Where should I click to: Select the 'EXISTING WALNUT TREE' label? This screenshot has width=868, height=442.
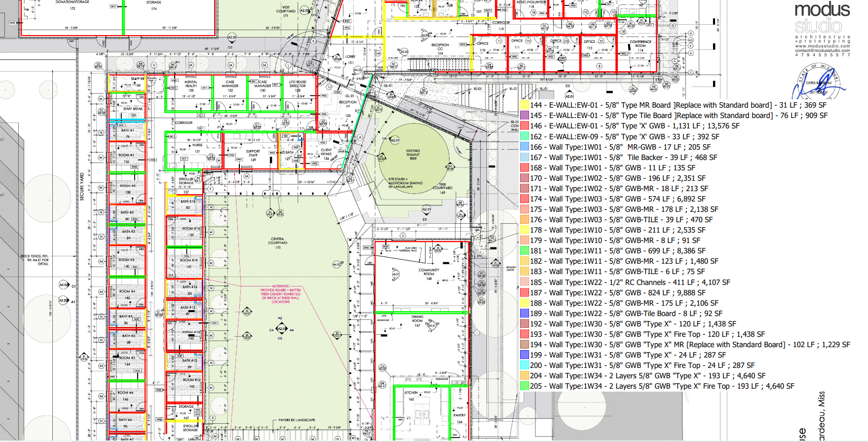413,155
